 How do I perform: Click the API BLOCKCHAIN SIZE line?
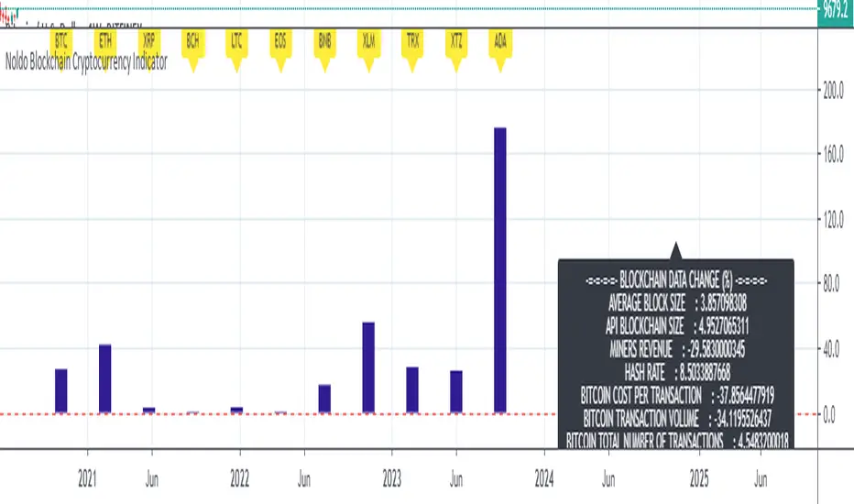pyautogui.click(x=677, y=326)
